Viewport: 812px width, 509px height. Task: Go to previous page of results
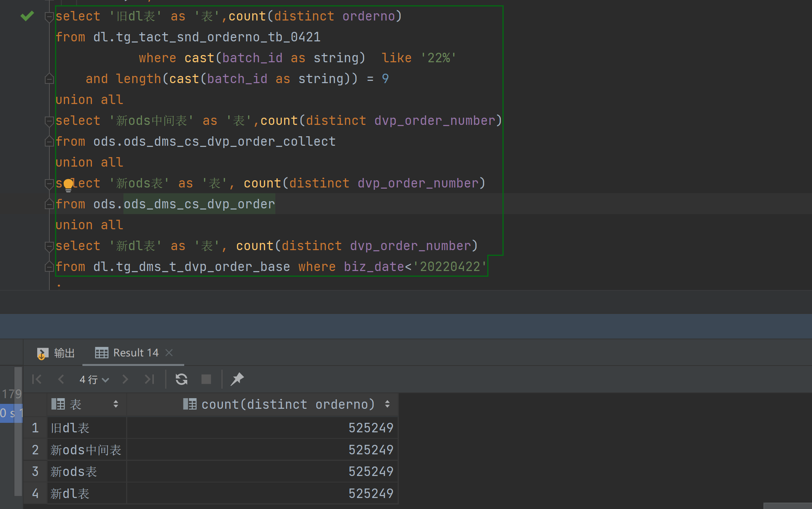click(61, 379)
